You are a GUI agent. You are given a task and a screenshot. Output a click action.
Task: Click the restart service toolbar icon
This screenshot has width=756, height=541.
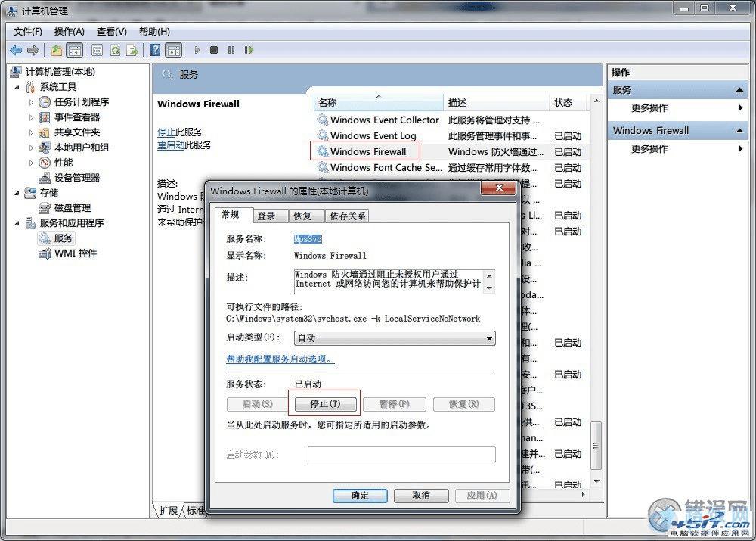point(249,50)
